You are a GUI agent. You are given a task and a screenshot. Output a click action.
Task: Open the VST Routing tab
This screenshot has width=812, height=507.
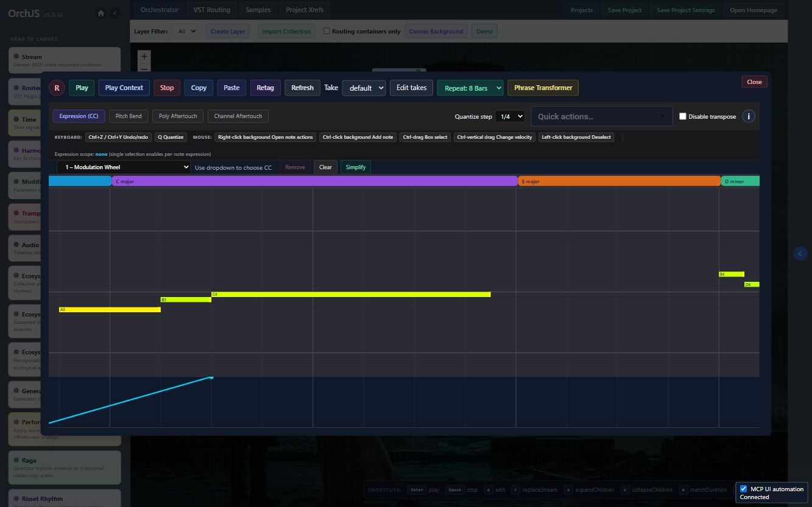[x=211, y=10]
